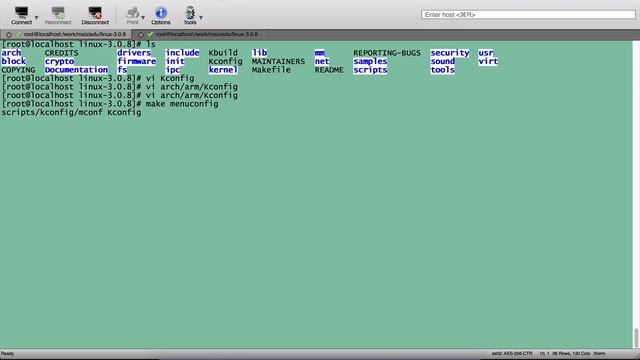Click the Tools toolbar icon

click(x=190, y=15)
